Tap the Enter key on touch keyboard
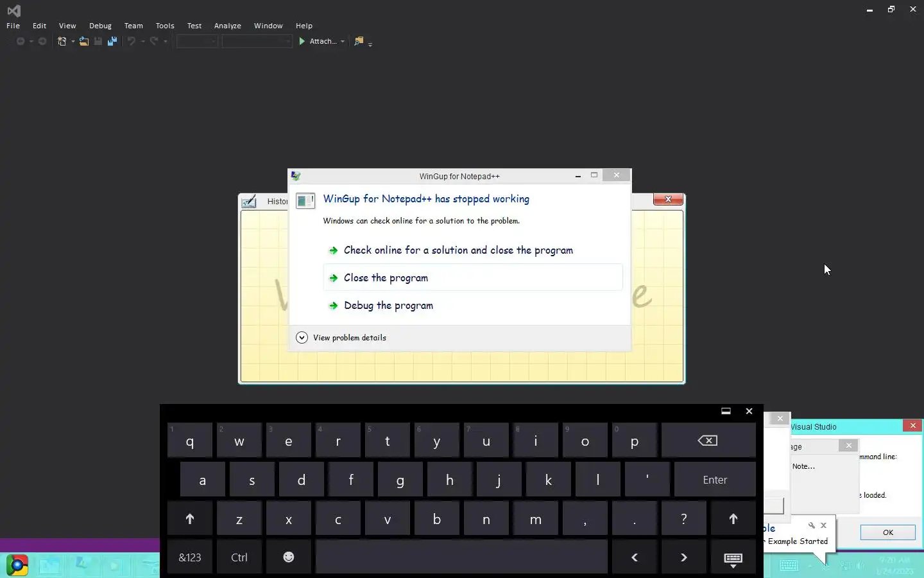Screen dimensions: 924x578 click(715, 480)
